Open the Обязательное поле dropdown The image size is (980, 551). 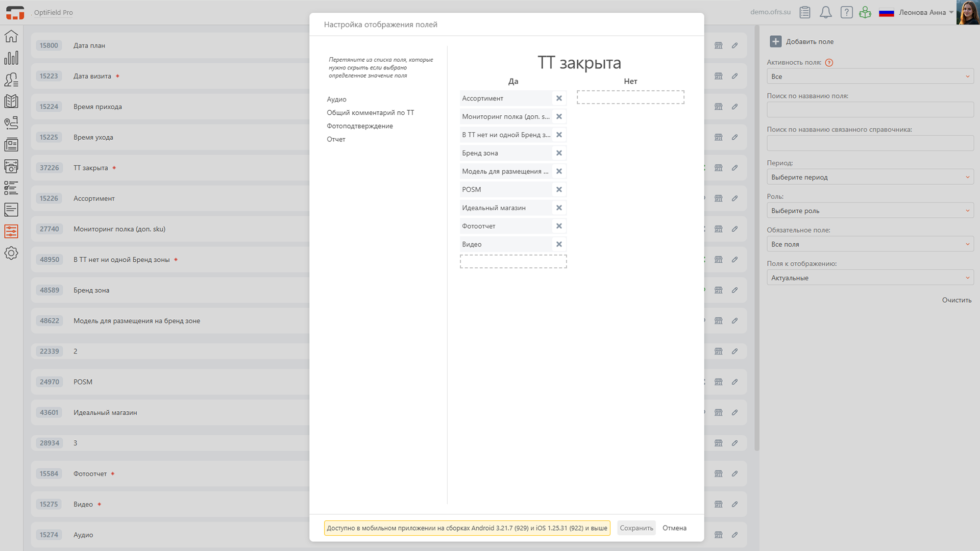pyautogui.click(x=870, y=244)
